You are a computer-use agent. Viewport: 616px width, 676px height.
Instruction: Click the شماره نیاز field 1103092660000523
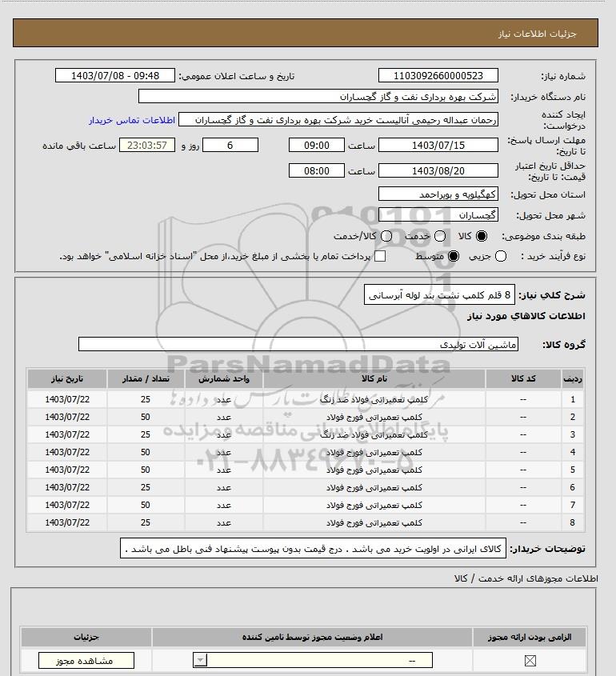pyautogui.click(x=438, y=75)
